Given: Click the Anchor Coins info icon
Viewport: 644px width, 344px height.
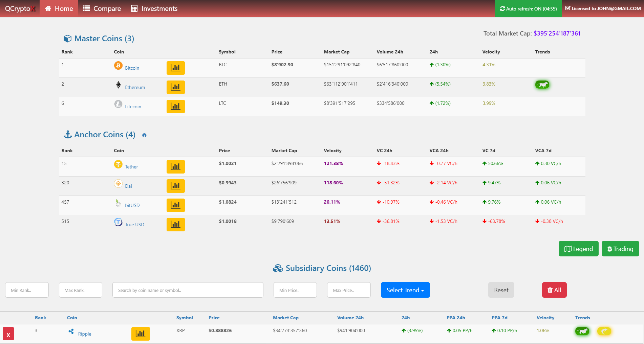Looking at the screenshot, I should 144,135.
